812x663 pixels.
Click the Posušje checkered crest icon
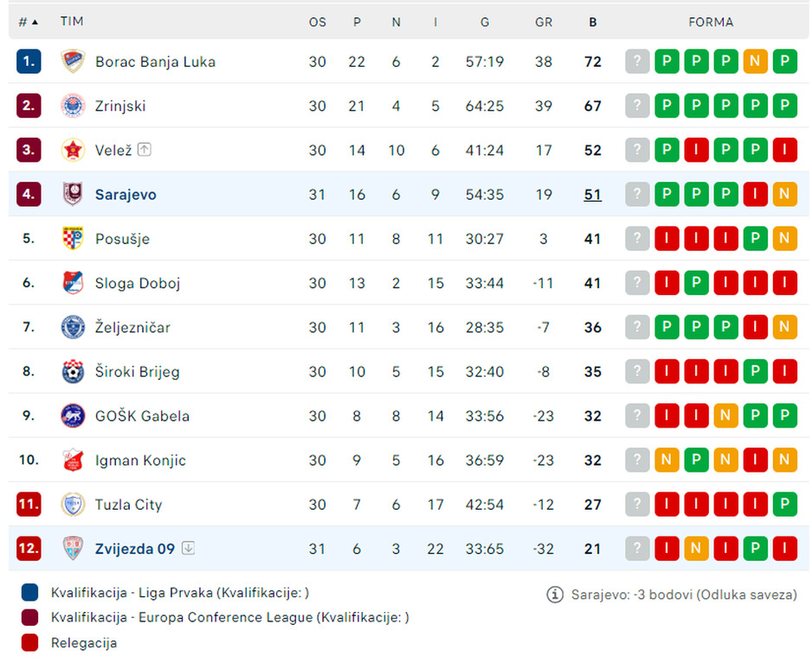click(x=73, y=239)
